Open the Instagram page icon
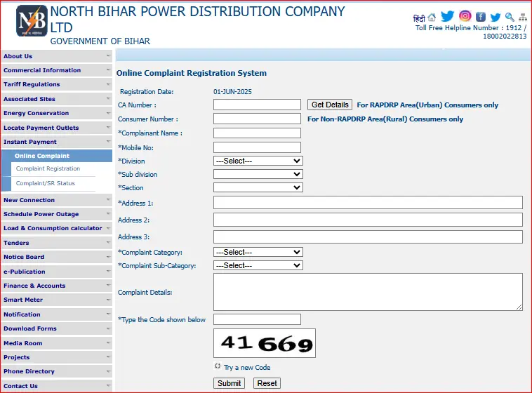 tap(465, 15)
